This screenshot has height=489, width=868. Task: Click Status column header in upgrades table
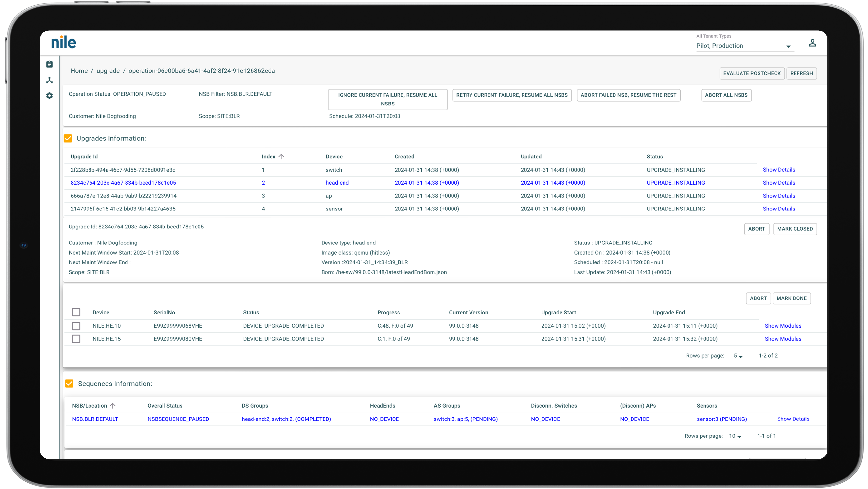click(655, 157)
